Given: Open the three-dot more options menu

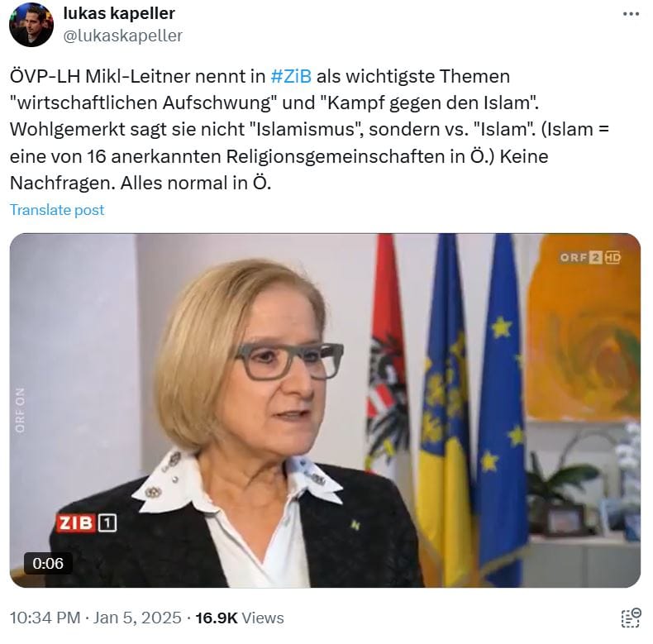Looking at the screenshot, I should tap(631, 14).
